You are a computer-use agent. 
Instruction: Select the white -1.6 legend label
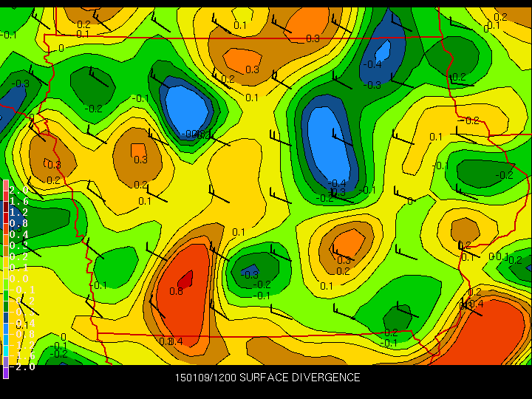point(21,356)
